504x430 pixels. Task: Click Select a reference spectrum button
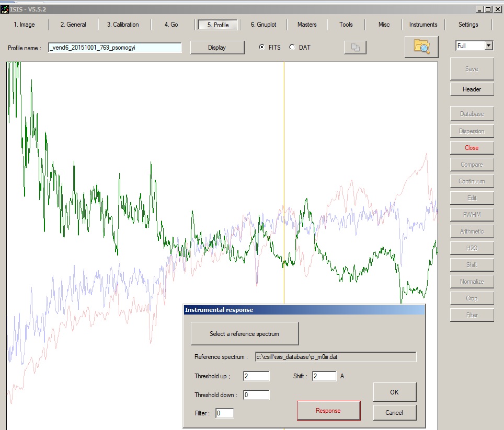[x=245, y=334]
